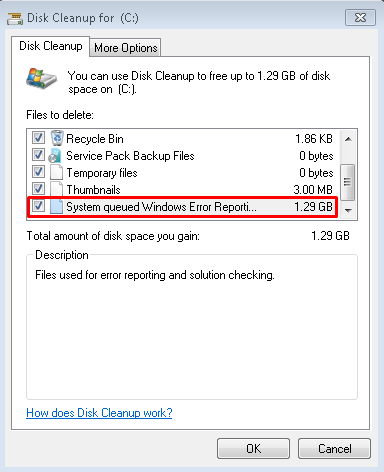Viewport: 384px width, 472px height.
Task: Click the Disk Cleanup title bar icon
Action: [x=15, y=19]
